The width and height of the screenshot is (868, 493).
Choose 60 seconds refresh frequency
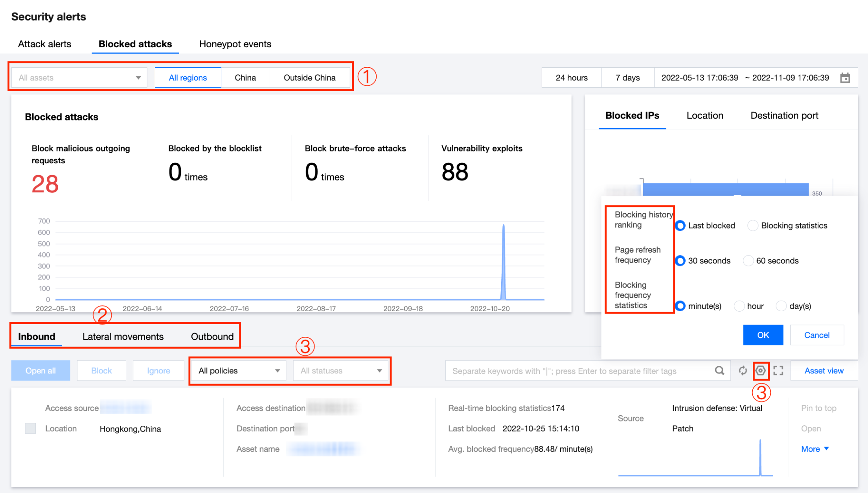click(x=748, y=260)
